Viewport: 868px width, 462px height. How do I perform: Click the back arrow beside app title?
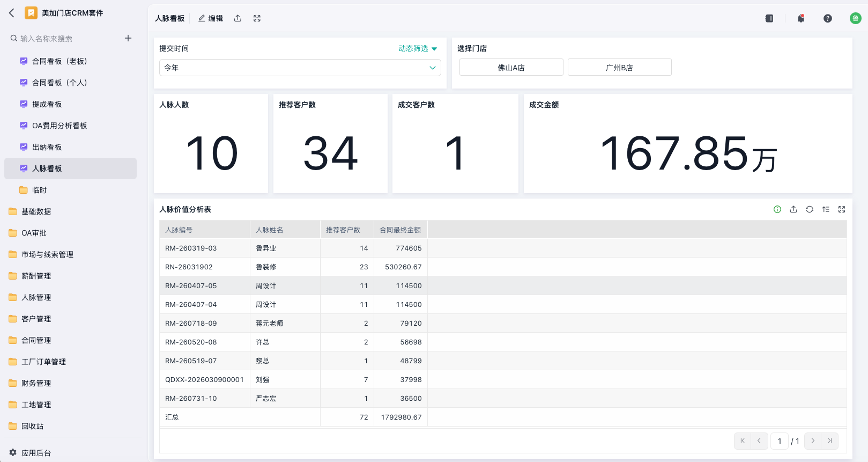pyautogui.click(x=12, y=13)
